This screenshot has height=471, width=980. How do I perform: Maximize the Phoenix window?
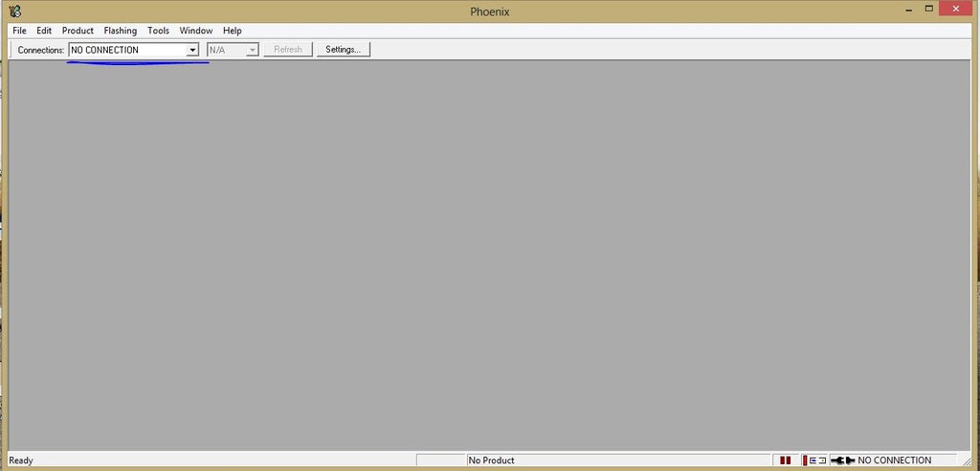click(927, 9)
